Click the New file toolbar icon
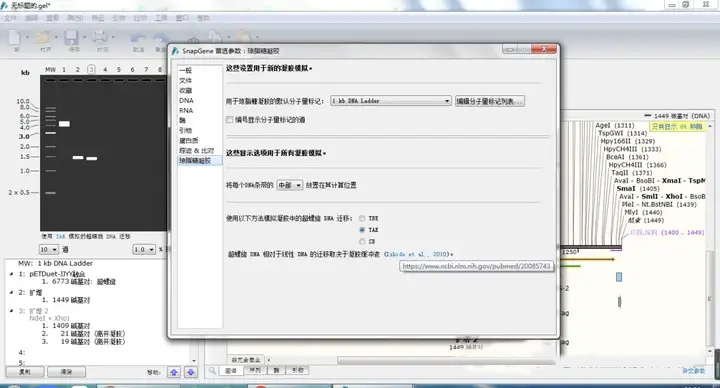Screen dimensions: 720x388 tap(15, 38)
